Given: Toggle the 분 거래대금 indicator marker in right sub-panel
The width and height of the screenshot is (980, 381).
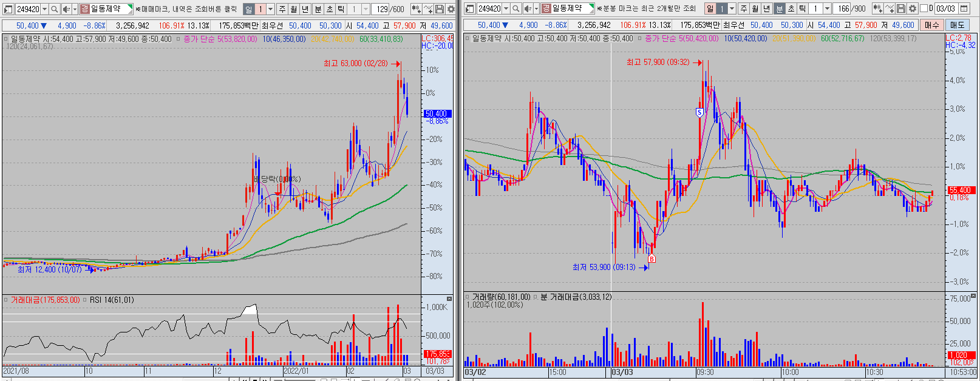Looking at the screenshot, I should pos(536,297).
